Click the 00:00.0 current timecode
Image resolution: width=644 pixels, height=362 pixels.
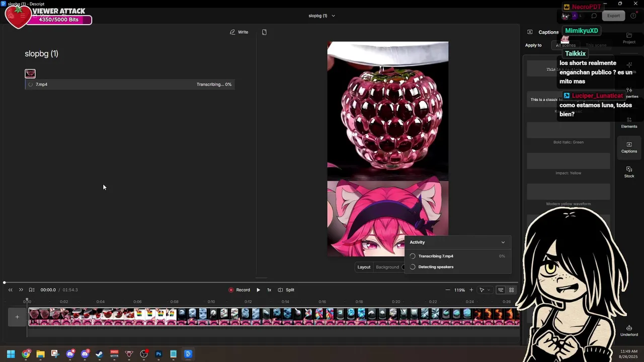(x=48, y=290)
